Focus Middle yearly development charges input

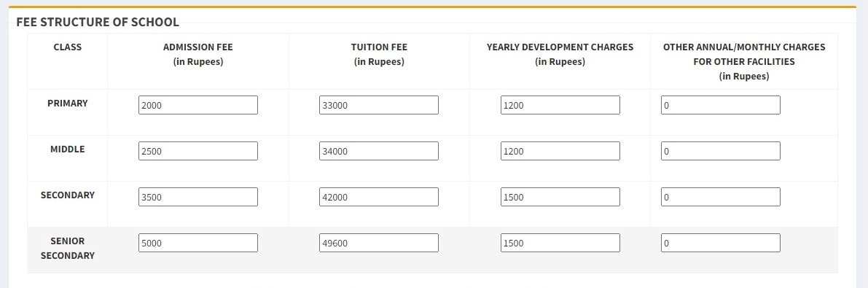click(x=560, y=151)
